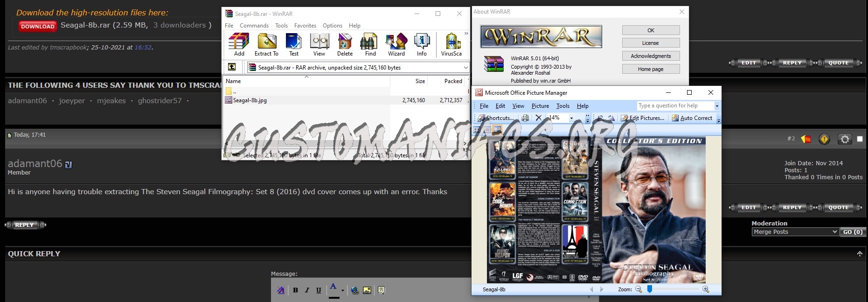Toggle bold in quick reply editor
868x302 pixels.
(x=295, y=290)
